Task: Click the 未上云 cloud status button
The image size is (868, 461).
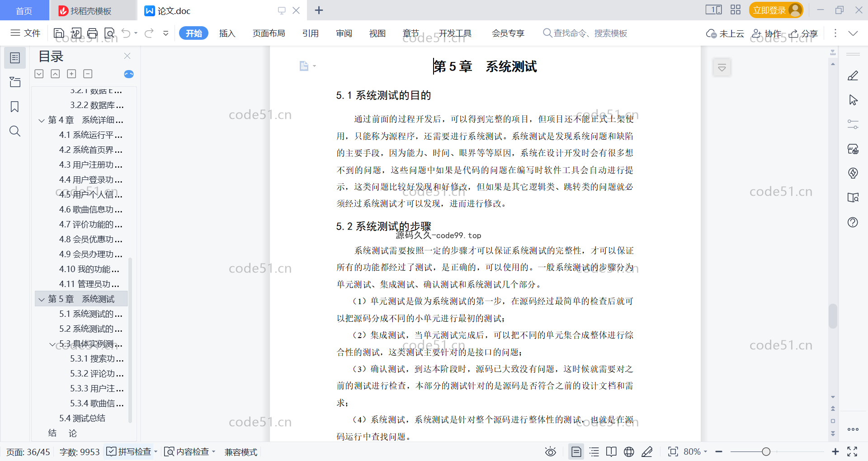Action: [x=725, y=33]
